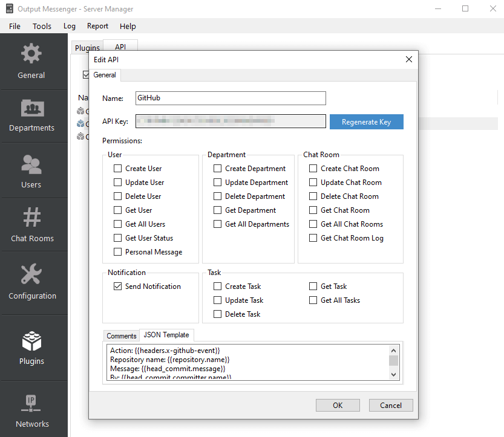Open the Users section in sidebar
Viewport: 504px width, 437px height.
click(x=31, y=171)
